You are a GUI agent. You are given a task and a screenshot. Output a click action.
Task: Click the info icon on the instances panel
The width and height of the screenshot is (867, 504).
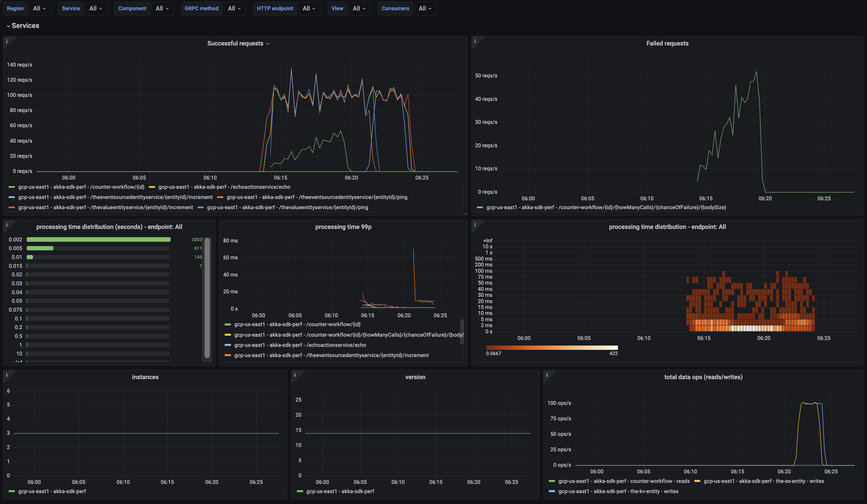pos(7,375)
